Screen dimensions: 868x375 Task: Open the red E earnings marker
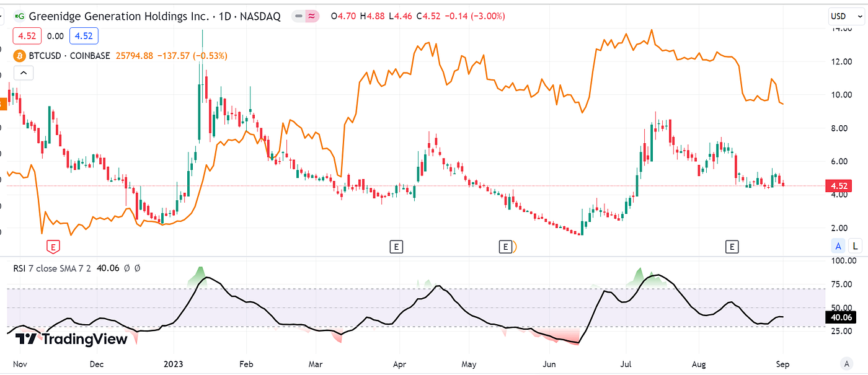[54, 247]
